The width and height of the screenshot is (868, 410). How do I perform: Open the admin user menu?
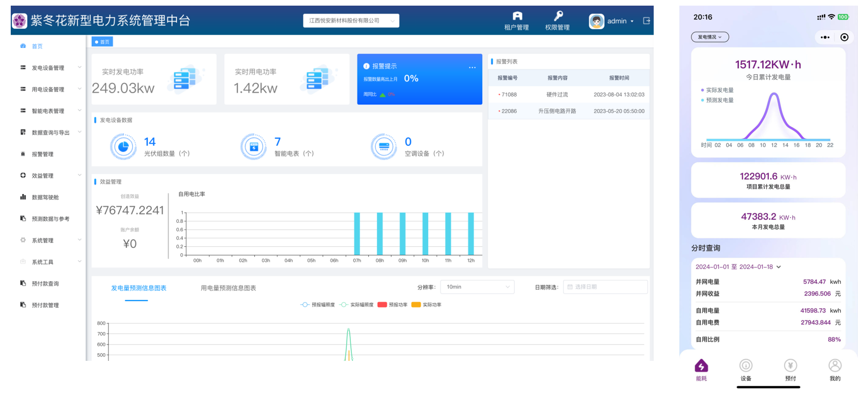(x=612, y=21)
